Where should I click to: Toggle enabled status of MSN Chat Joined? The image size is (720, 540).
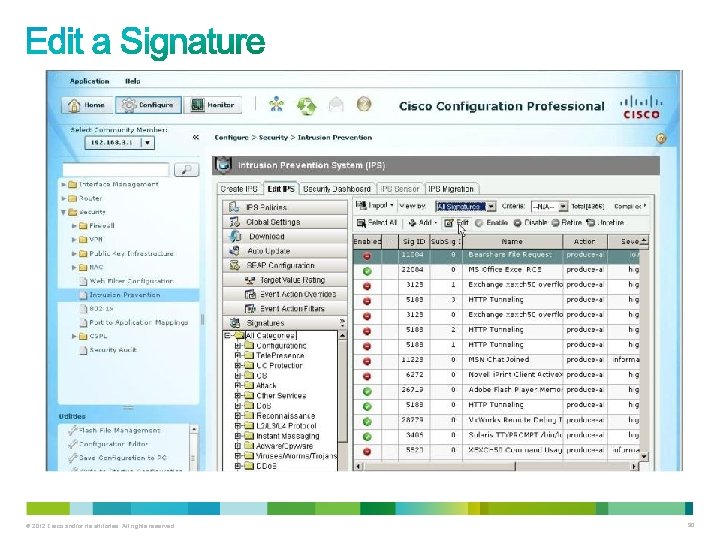367,361
